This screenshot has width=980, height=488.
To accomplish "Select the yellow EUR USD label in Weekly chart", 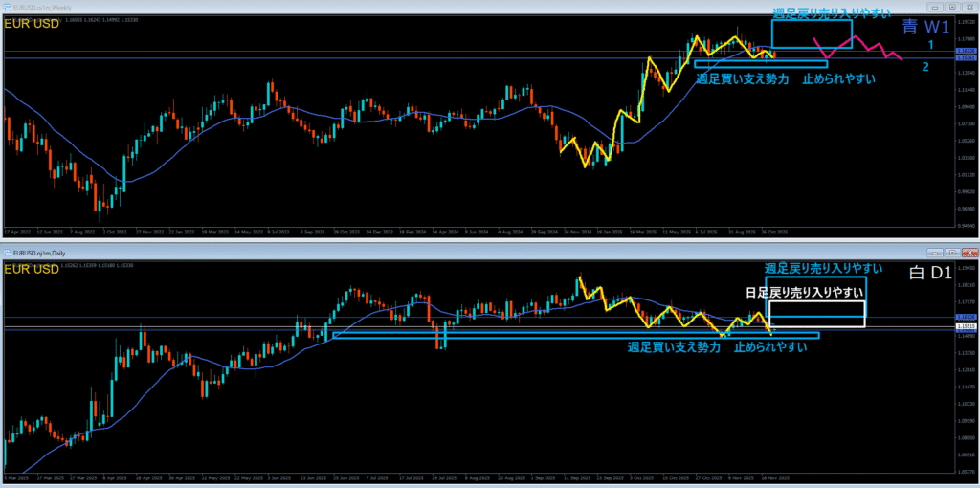I will point(32,24).
